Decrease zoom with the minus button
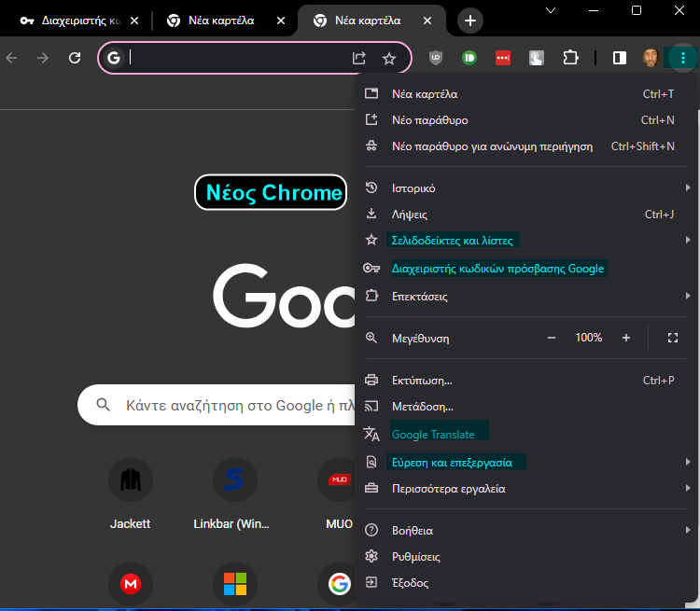 click(552, 338)
